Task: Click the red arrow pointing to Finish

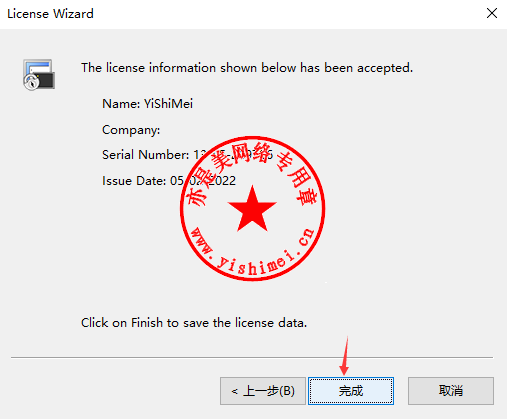Action: [x=345, y=355]
